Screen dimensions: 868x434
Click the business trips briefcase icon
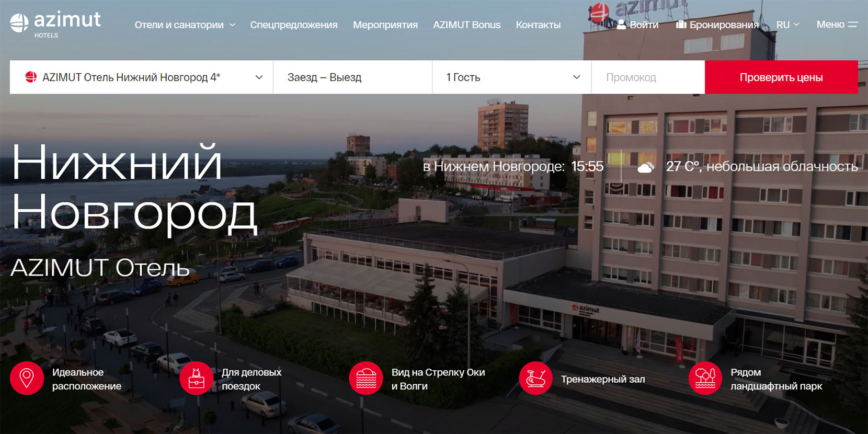(196, 378)
